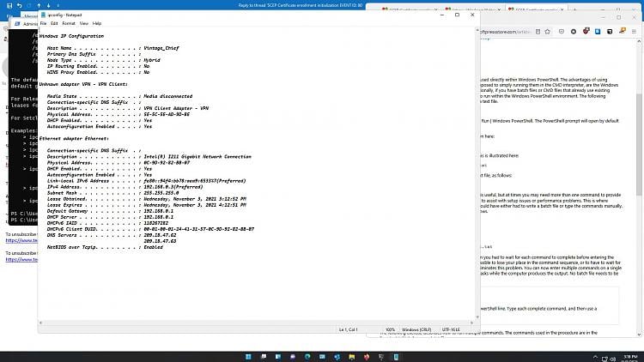The width and height of the screenshot is (644, 362).
Task: Open Notepad Help menu
Action: (x=97, y=23)
